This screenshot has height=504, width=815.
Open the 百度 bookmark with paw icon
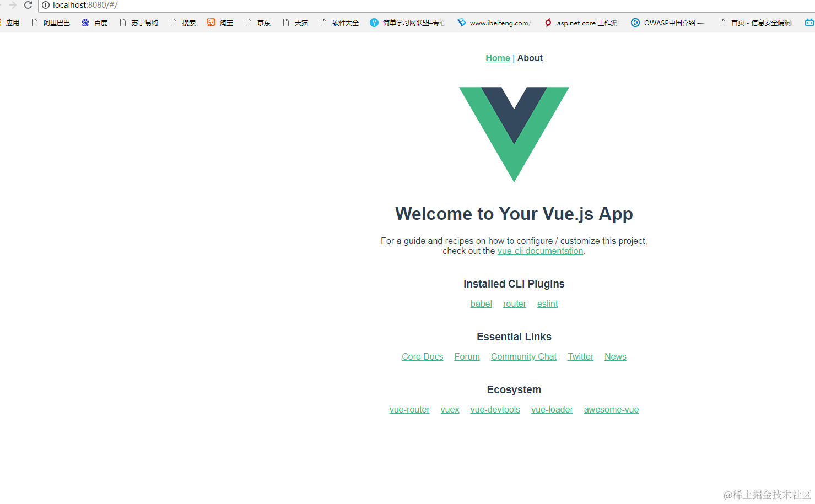pos(94,23)
